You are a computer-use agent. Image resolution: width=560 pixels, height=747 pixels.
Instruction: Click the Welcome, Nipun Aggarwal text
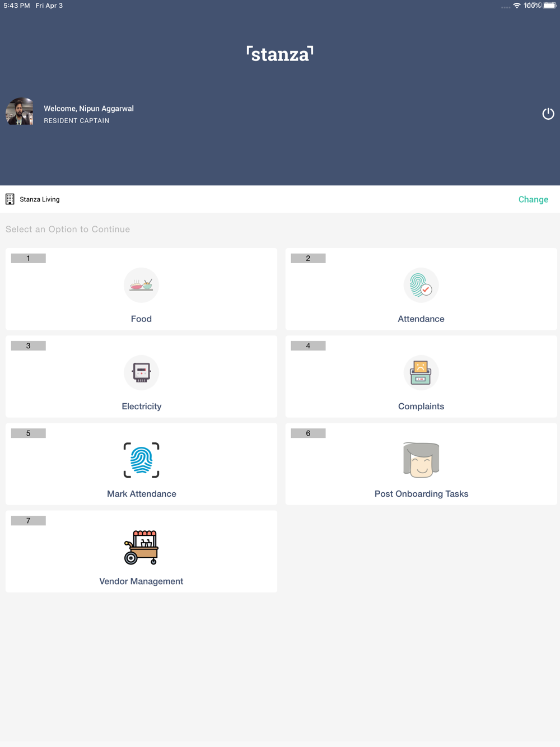[88, 109]
